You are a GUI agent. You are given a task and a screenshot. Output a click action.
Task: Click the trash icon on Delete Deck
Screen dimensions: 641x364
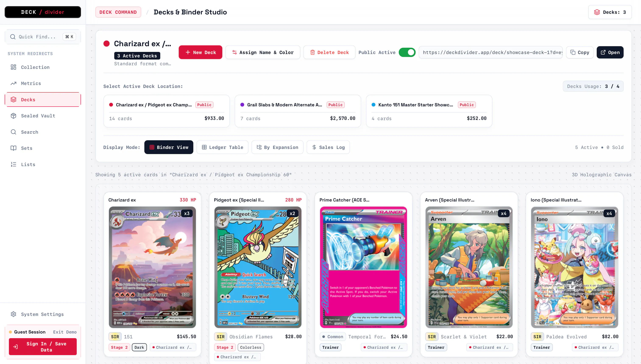pyautogui.click(x=312, y=52)
